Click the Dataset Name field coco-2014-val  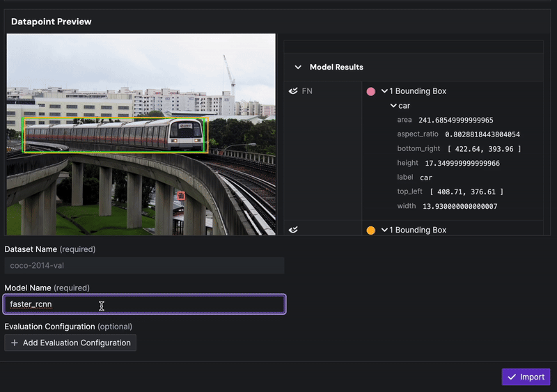(144, 265)
